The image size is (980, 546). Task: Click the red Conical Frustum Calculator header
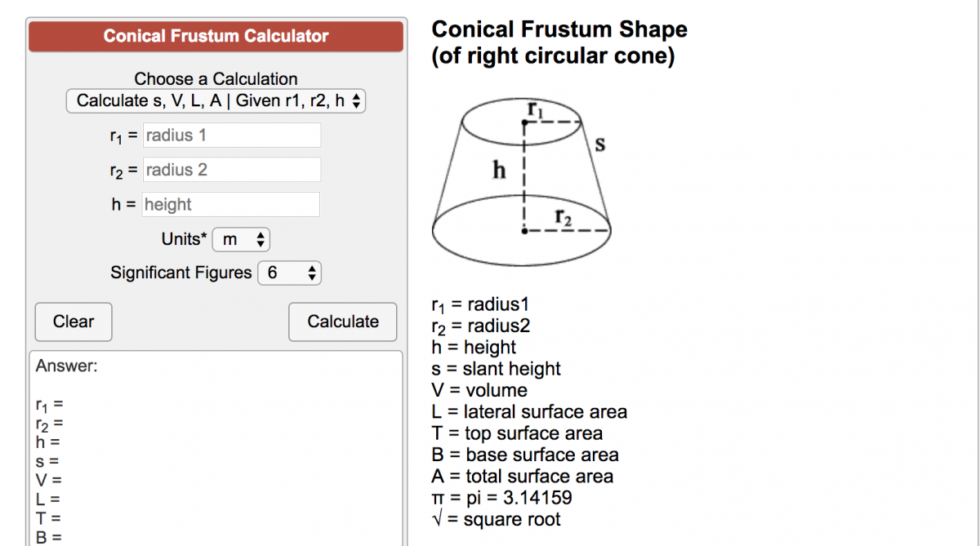pos(216,37)
